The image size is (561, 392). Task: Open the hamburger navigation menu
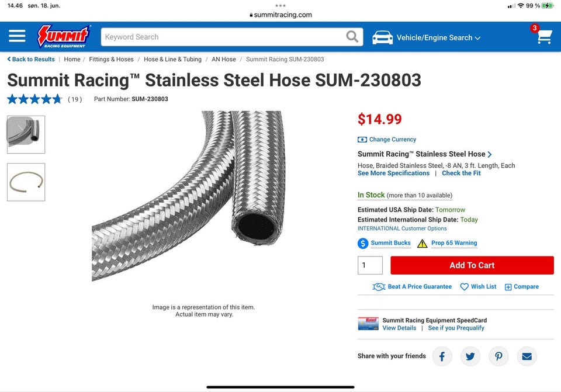pos(17,37)
